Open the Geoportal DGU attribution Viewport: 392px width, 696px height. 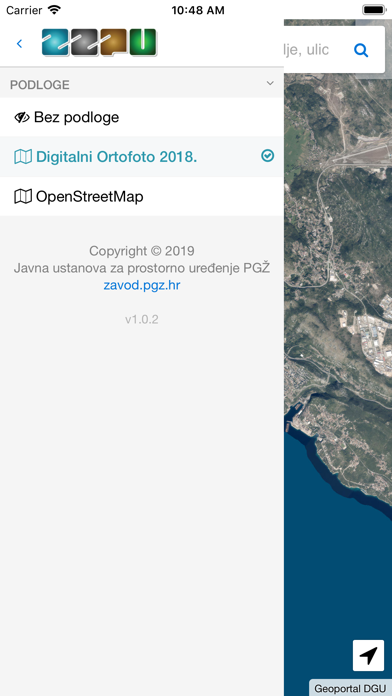tap(350, 688)
